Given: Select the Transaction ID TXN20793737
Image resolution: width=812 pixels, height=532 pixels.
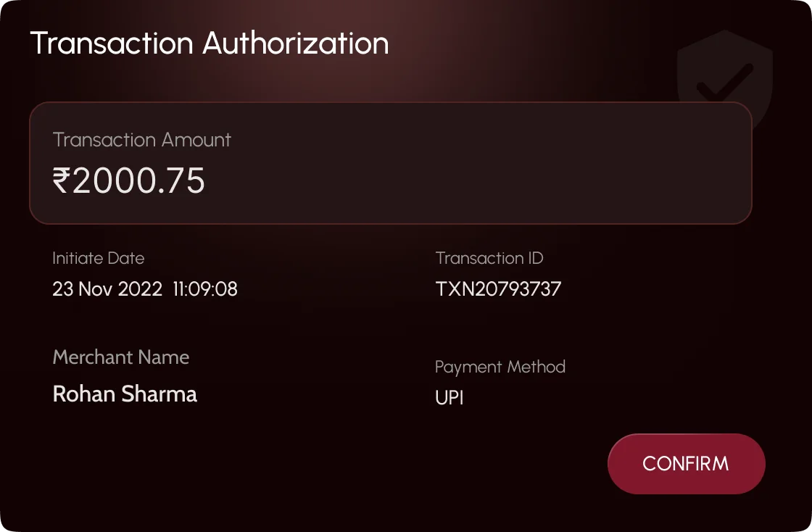Looking at the screenshot, I should coord(498,288).
